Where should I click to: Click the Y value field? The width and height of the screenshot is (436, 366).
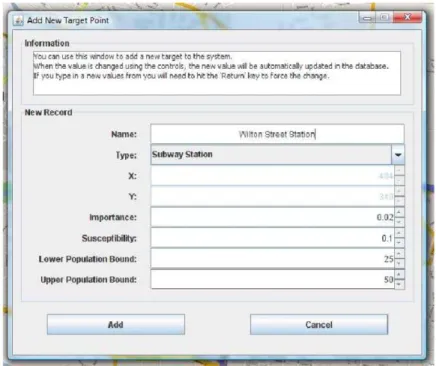click(273, 197)
